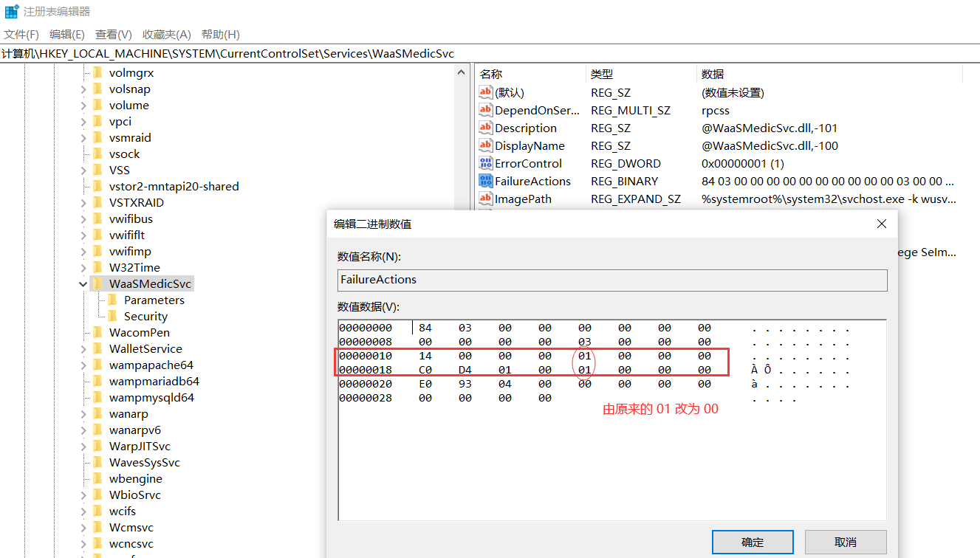Select the WaaSMedicSvc folder icon
Viewport: 980px width, 558px height.
[97, 284]
